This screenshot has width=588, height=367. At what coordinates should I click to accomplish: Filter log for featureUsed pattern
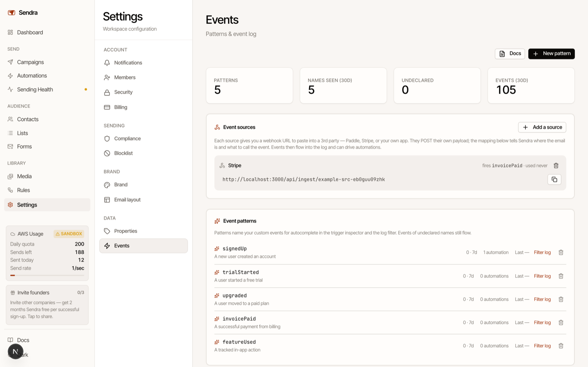542,346
